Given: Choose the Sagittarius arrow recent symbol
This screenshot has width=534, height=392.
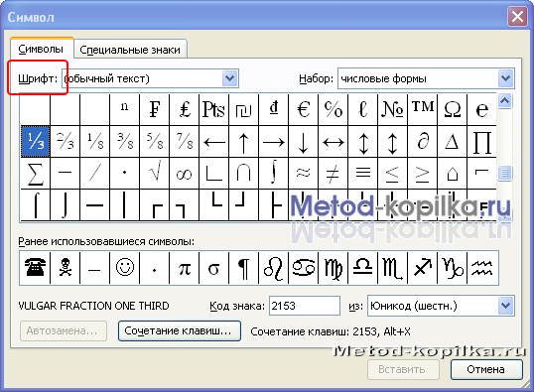Looking at the screenshot, I should coord(422,268).
